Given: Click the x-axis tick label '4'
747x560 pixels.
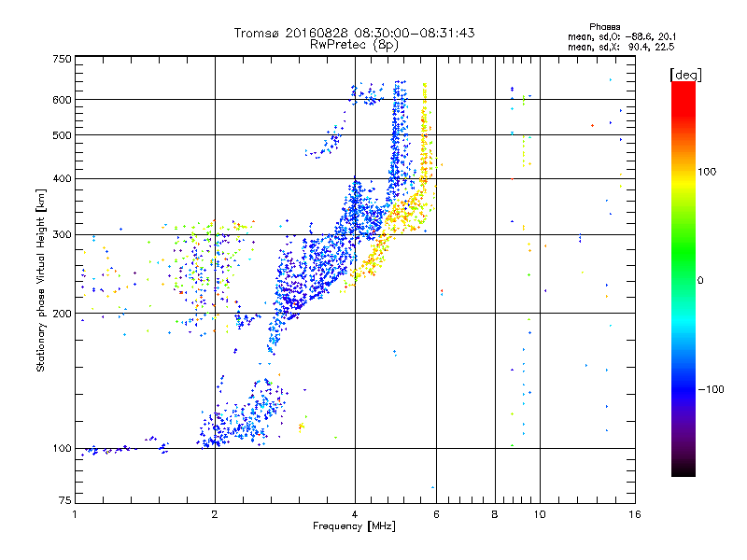Looking at the screenshot, I should click(x=355, y=514).
